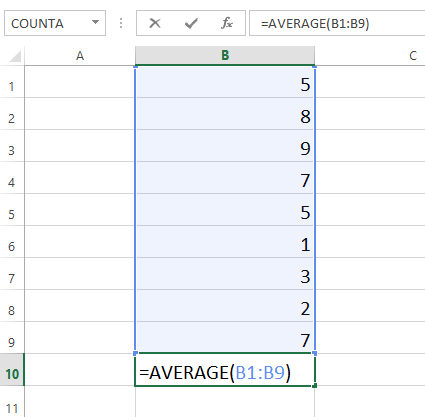Select row 4 header
The width and height of the screenshot is (425, 417).
[12, 178]
